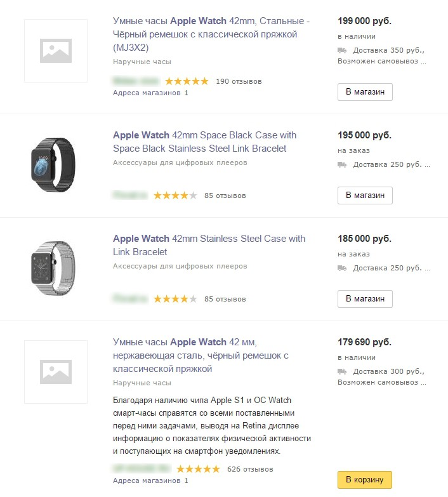This screenshot has width=448, height=497.
Task: Click the delivery truck icon for the 179 690 руб. offer
Action: click(x=342, y=371)
